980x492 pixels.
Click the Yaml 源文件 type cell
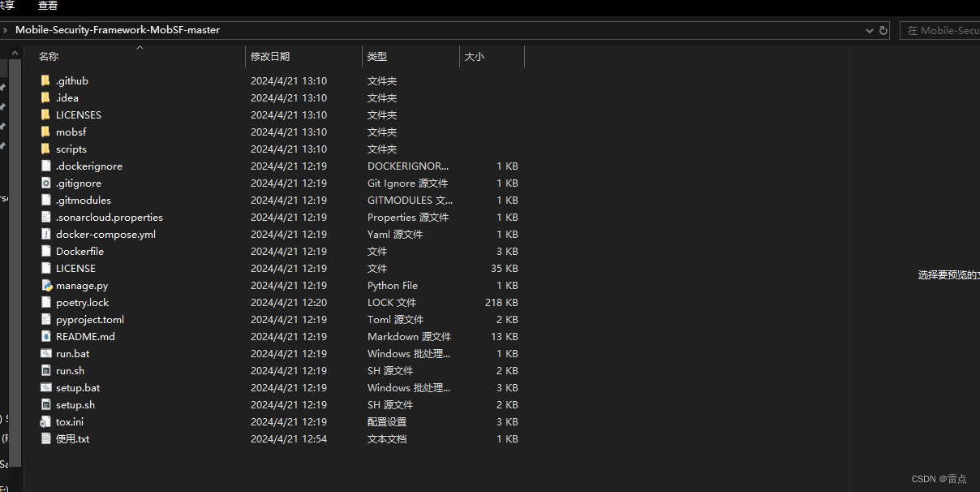(x=395, y=234)
